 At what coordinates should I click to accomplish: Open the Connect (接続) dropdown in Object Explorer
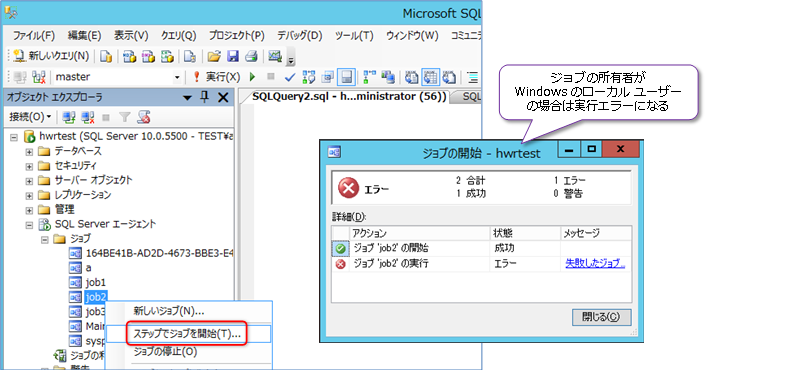click(x=31, y=117)
